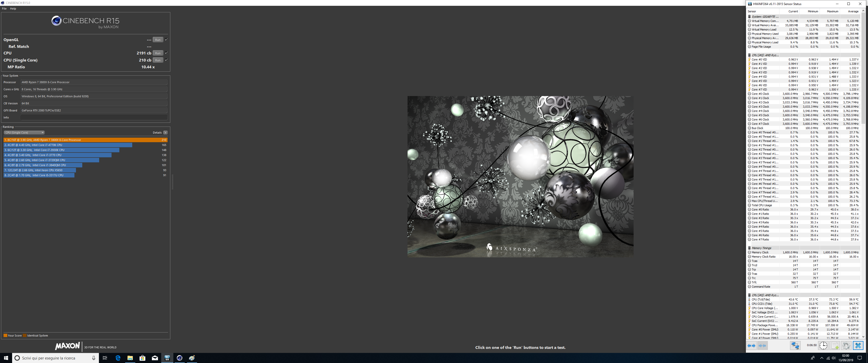
Task: Start logging with sheet plus icon
Action: point(835,346)
